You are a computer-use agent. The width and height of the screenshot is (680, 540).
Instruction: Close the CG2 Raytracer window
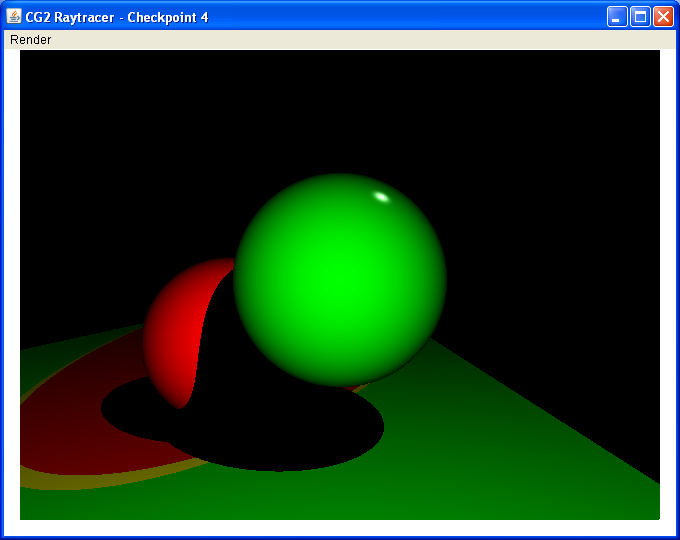pos(663,17)
